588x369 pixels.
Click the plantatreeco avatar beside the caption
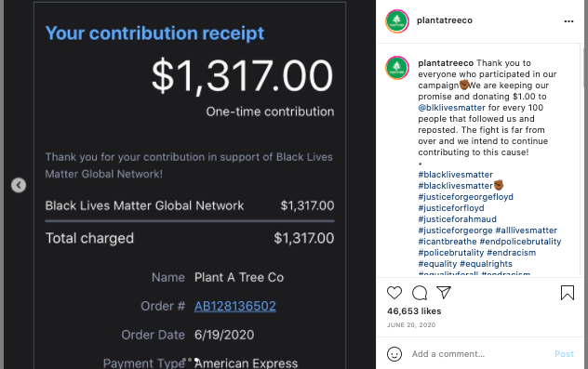[x=396, y=68]
